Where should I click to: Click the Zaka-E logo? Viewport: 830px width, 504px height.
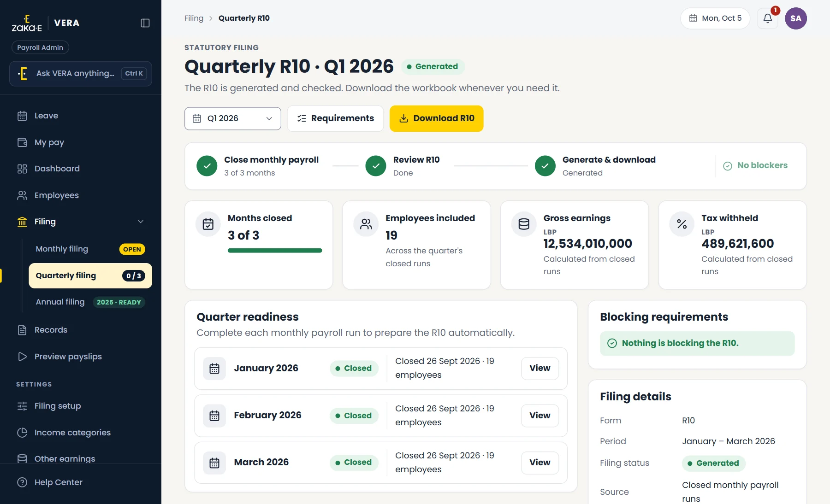[27, 23]
